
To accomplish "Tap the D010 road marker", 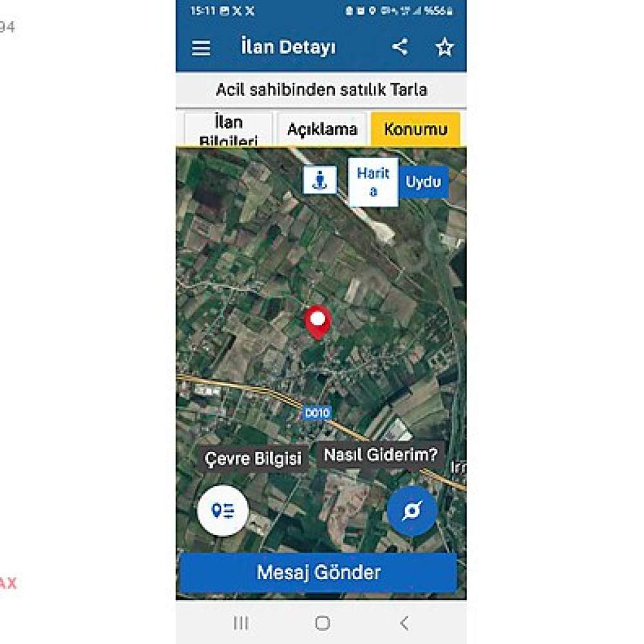I will click(x=317, y=413).
